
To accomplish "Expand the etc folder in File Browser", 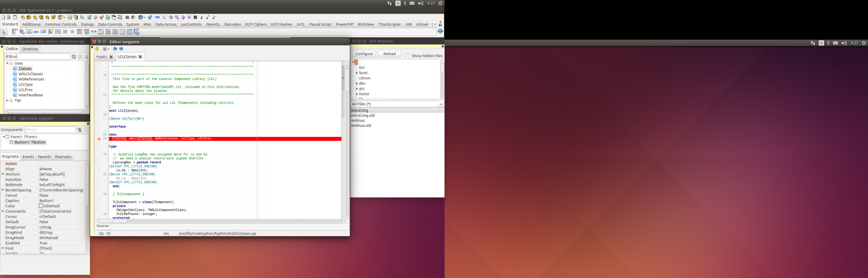I will [x=357, y=89].
